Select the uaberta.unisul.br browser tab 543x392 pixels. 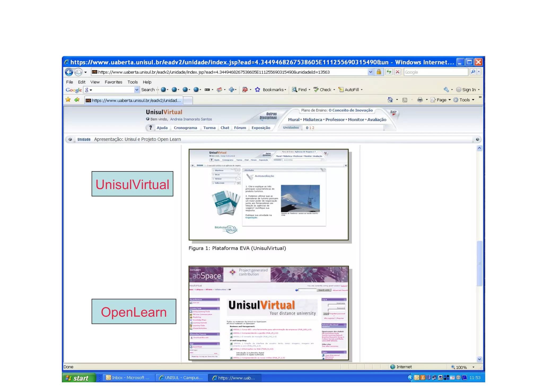coord(133,100)
